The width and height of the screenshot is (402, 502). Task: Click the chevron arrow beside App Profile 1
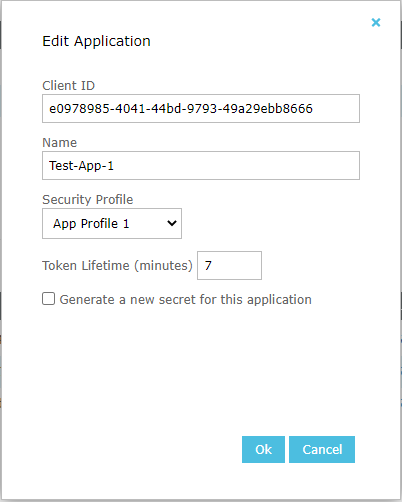[x=172, y=223]
